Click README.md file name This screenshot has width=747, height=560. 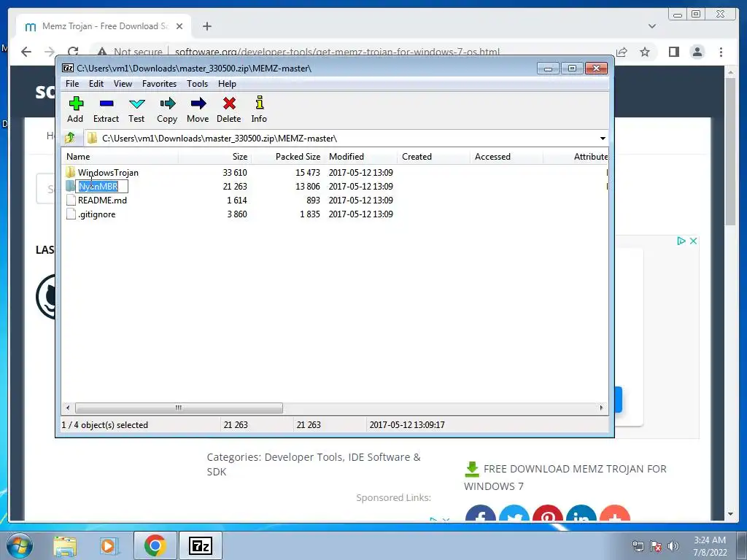(102, 200)
